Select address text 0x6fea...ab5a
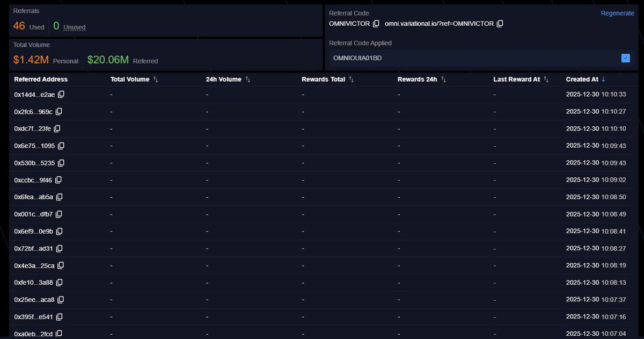Viewport: 644px width, 339px height. tap(34, 197)
